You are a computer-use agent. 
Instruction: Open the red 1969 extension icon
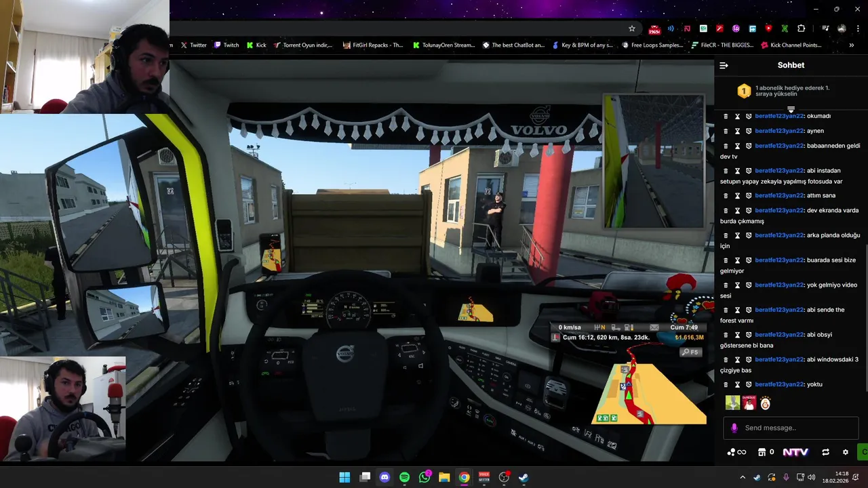tap(654, 28)
